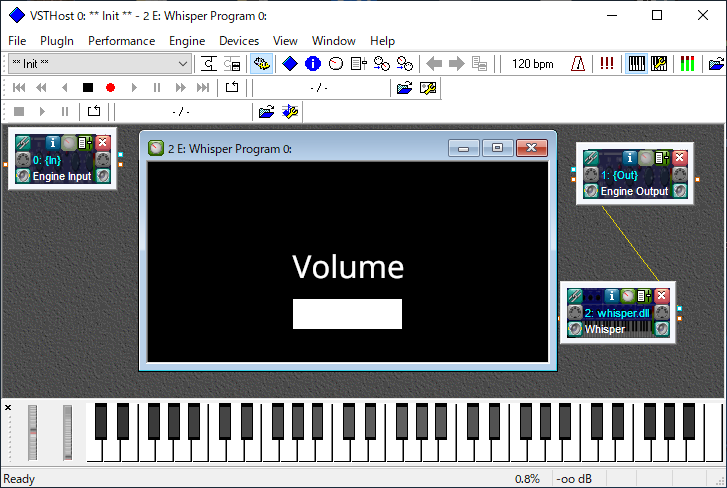727x488 pixels.
Task: Open the Engine menu
Action: 187,41
